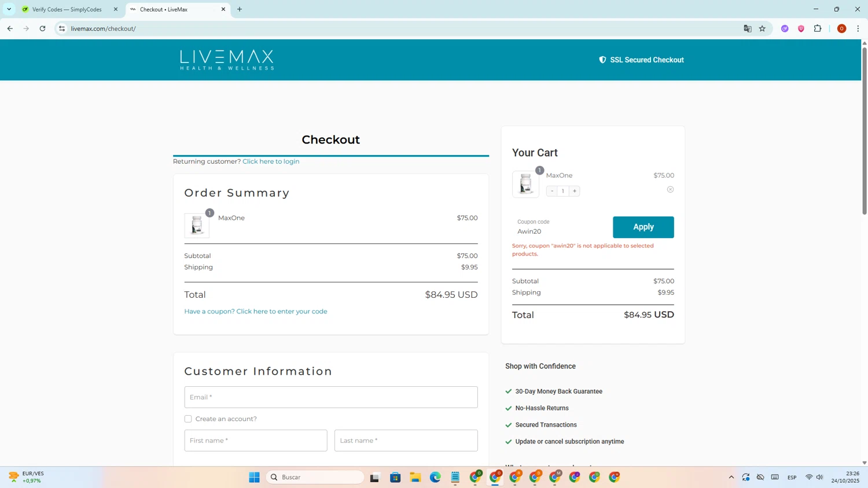Remove MaxOne from cart
The height and width of the screenshot is (488, 868).
coord(670,190)
